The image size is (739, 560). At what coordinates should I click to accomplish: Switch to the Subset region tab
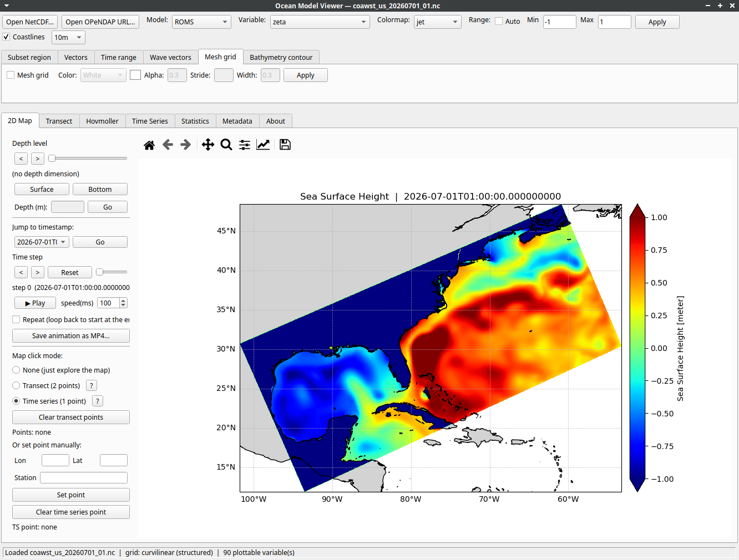click(29, 57)
